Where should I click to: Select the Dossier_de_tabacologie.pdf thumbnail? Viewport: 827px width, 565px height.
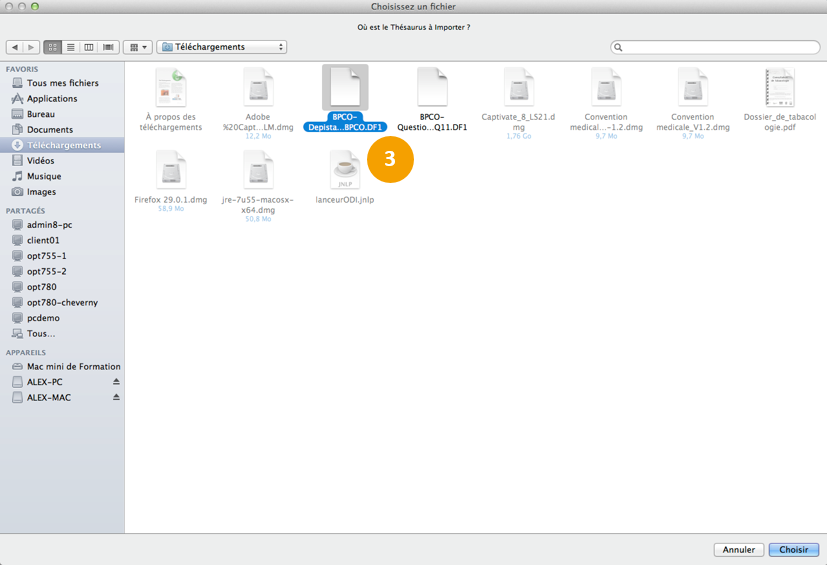779,89
